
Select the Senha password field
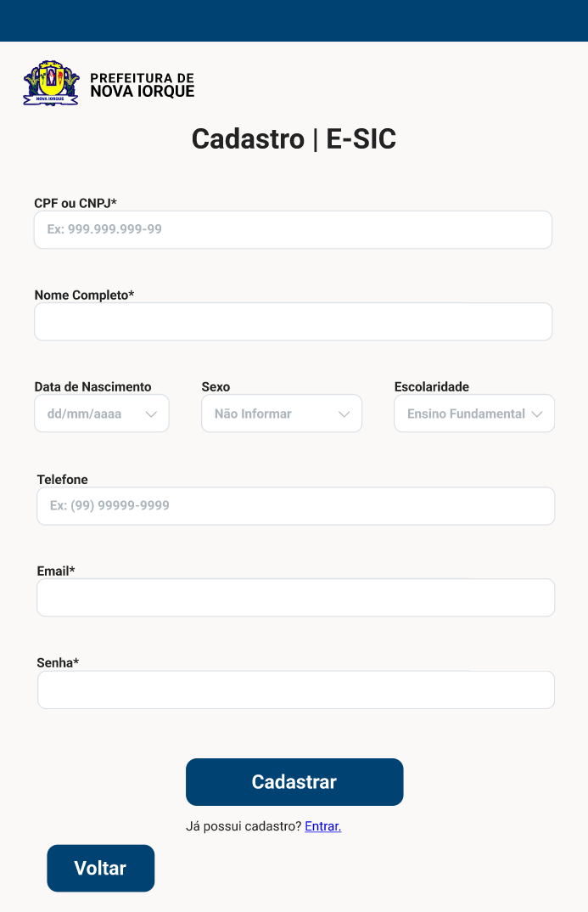tap(296, 690)
